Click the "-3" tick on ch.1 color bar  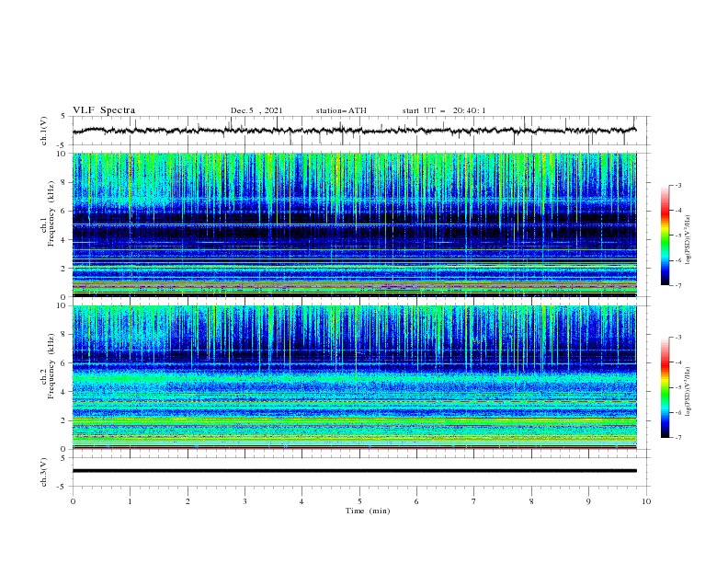(x=678, y=185)
